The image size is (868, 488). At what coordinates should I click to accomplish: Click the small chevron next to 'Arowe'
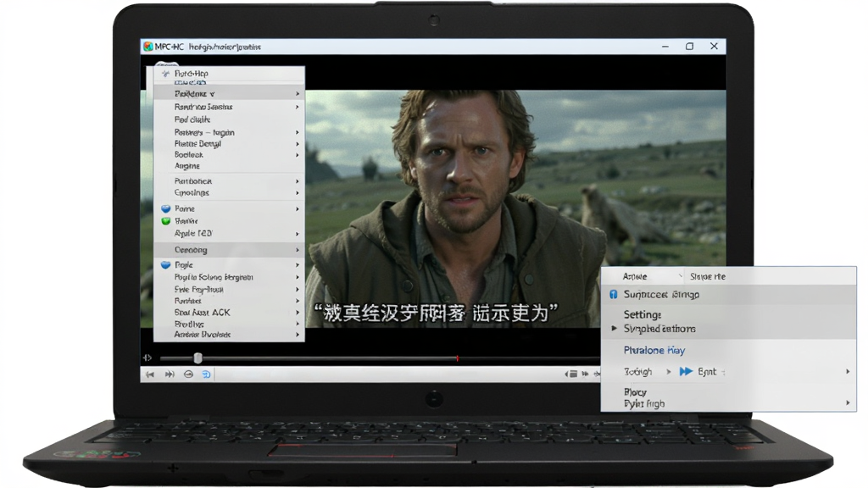[x=681, y=276]
